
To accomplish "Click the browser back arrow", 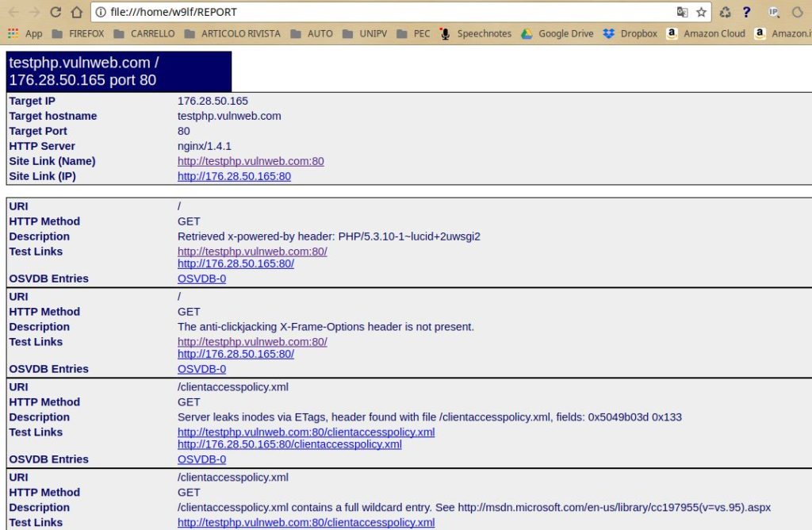I will coord(14,12).
